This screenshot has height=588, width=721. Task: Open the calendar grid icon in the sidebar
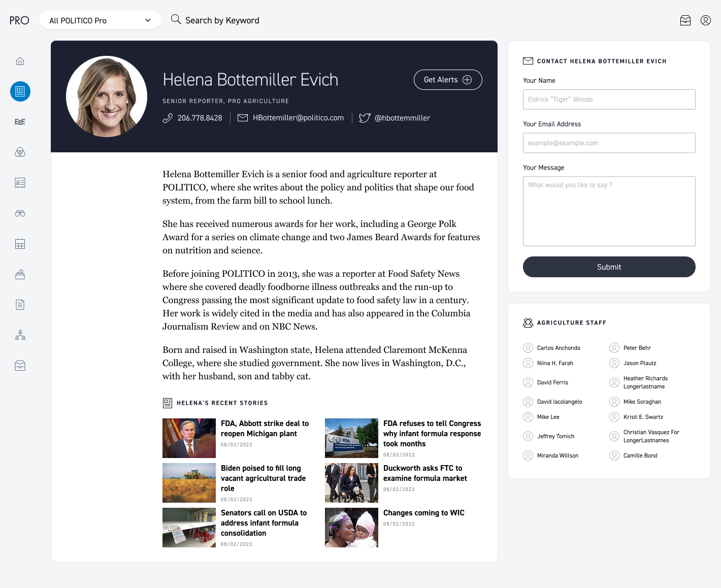(20, 244)
